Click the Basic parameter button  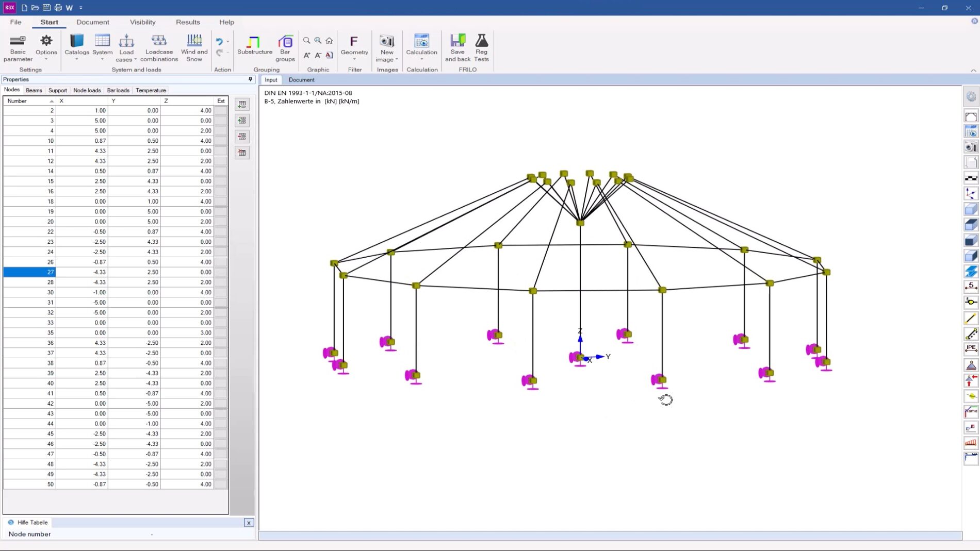tap(18, 47)
